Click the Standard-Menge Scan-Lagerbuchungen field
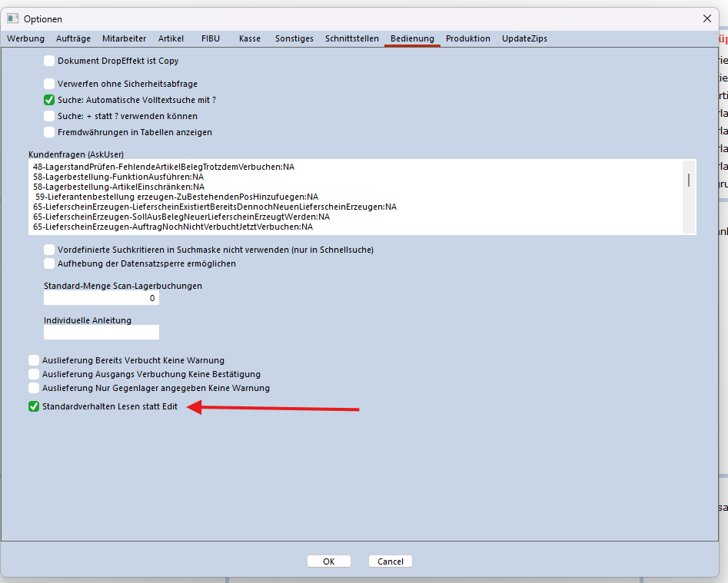 (101, 297)
